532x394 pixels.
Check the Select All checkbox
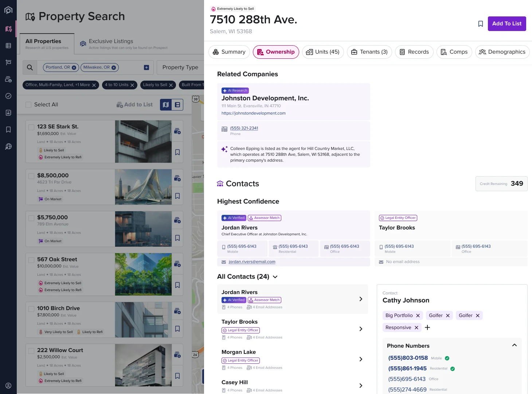(x=28, y=105)
